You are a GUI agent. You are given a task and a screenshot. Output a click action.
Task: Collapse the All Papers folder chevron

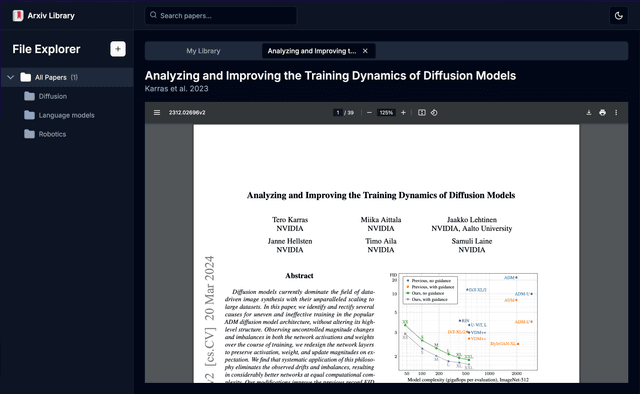pyautogui.click(x=11, y=77)
